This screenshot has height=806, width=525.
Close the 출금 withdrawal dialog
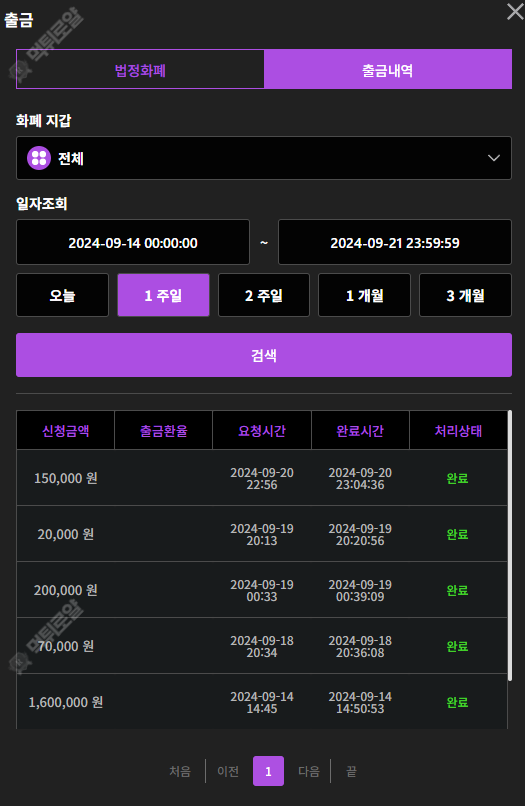(x=515, y=11)
